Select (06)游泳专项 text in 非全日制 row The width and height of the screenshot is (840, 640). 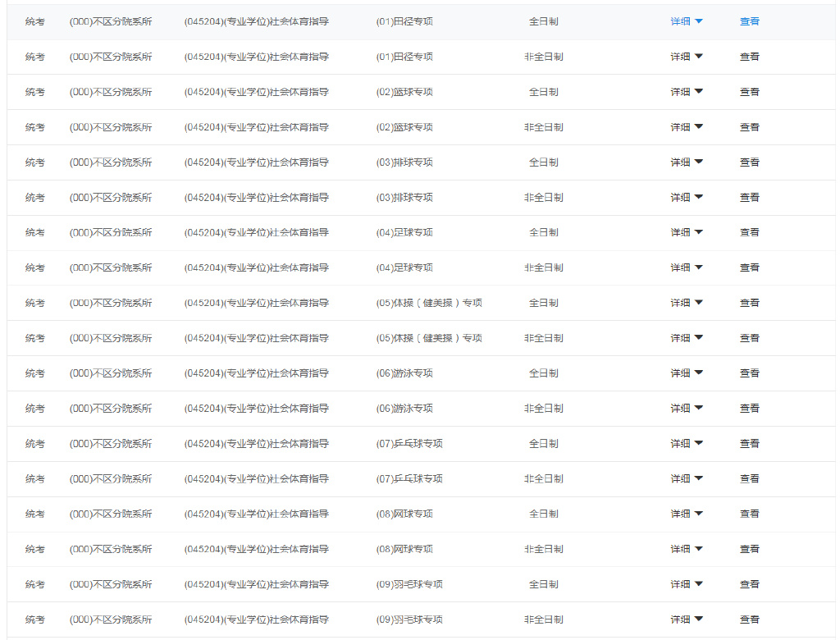tap(404, 409)
